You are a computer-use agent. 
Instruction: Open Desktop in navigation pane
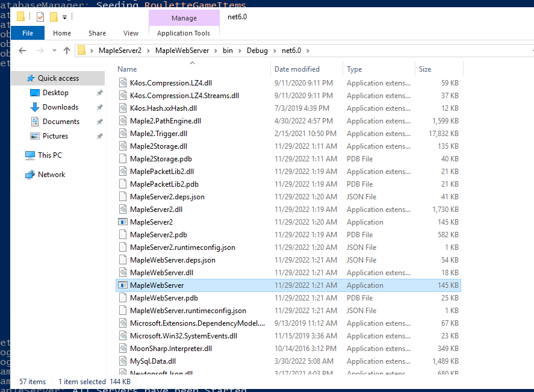tap(55, 93)
